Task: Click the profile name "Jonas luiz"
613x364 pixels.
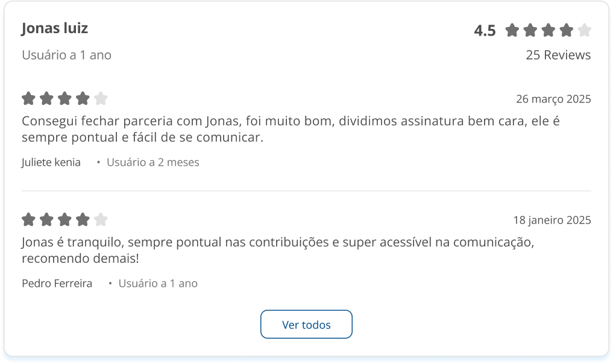Action: [x=55, y=28]
